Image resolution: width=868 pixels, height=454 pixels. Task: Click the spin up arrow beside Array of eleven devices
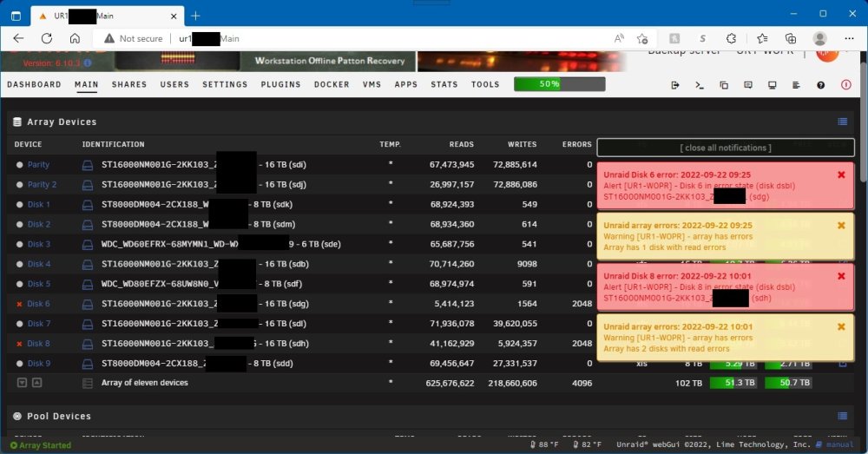(36, 383)
